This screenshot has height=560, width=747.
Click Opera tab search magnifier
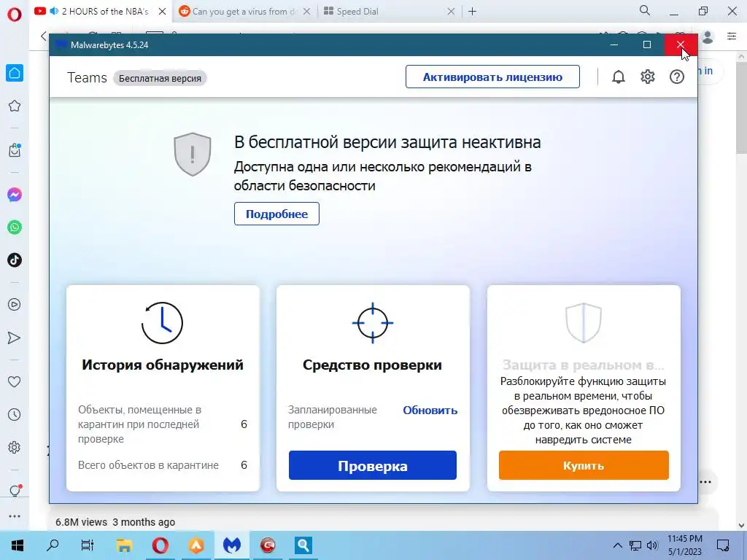tap(645, 10)
